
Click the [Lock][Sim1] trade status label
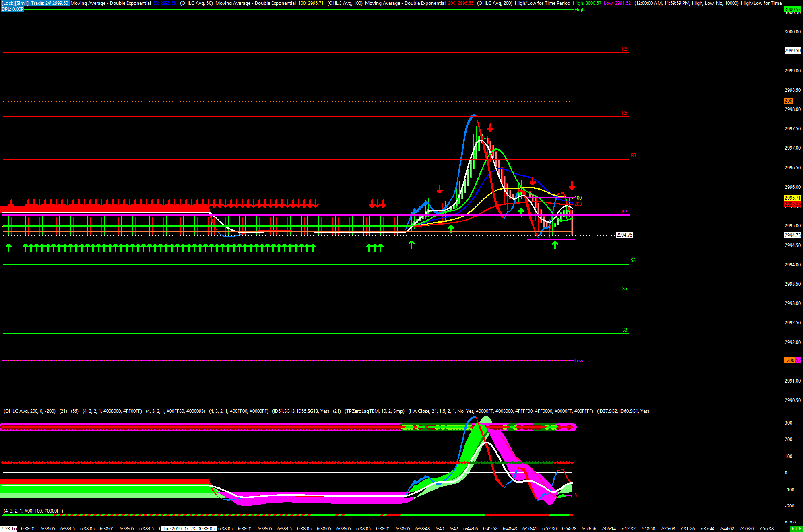[15, 3]
